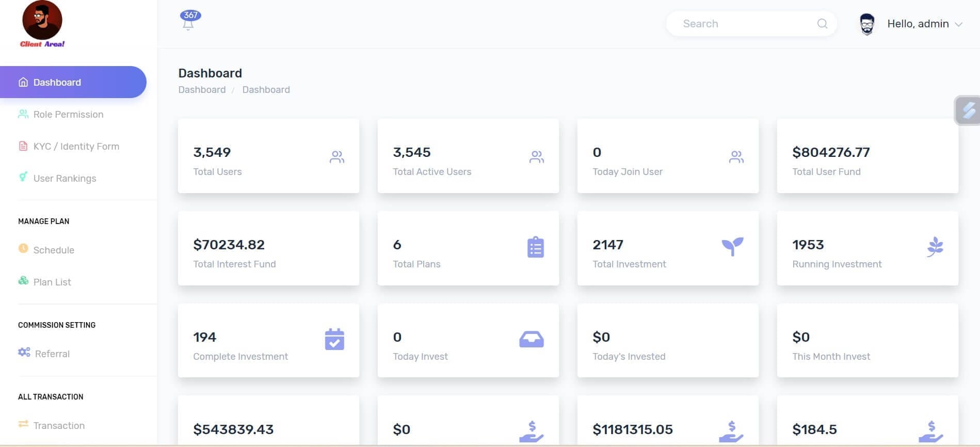Click the first Dashboard breadcrumb link
Image resolution: width=980 pixels, height=447 pixels.
tap(202, 90)
